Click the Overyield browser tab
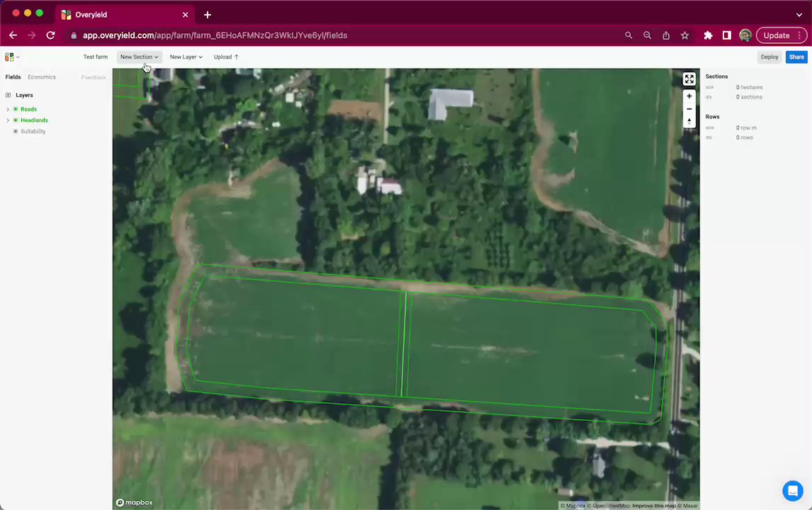This screenshot has width=812, height=510. [124, 14]
